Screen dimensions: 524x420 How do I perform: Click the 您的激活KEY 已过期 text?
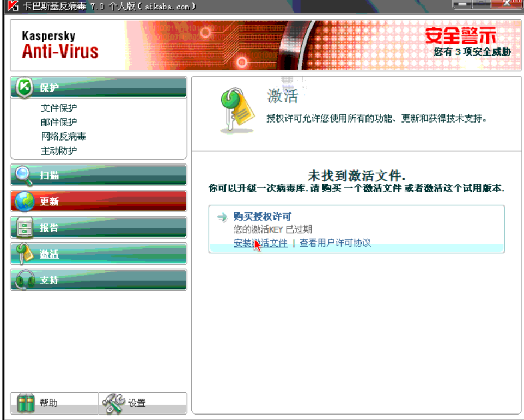point(273,229)
